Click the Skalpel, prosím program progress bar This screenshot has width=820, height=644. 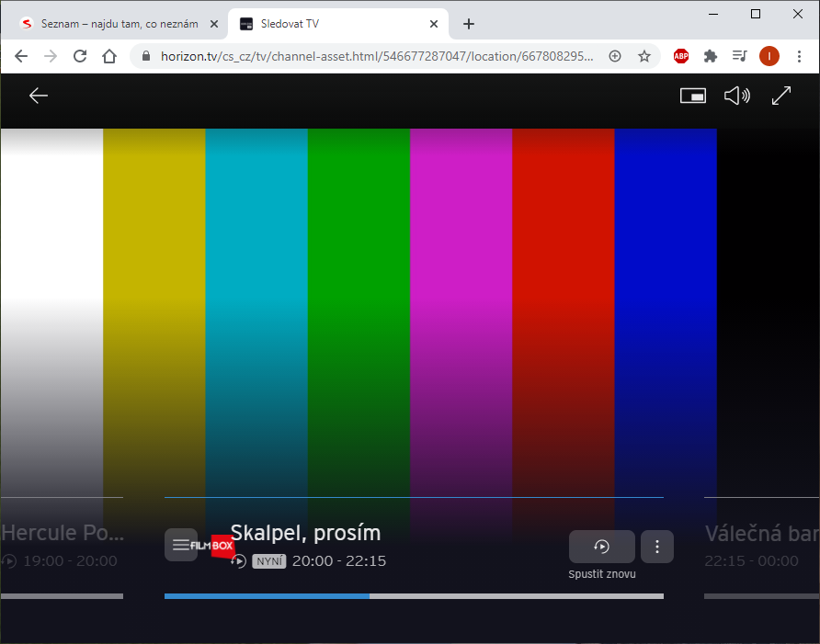tap(414, 596)
